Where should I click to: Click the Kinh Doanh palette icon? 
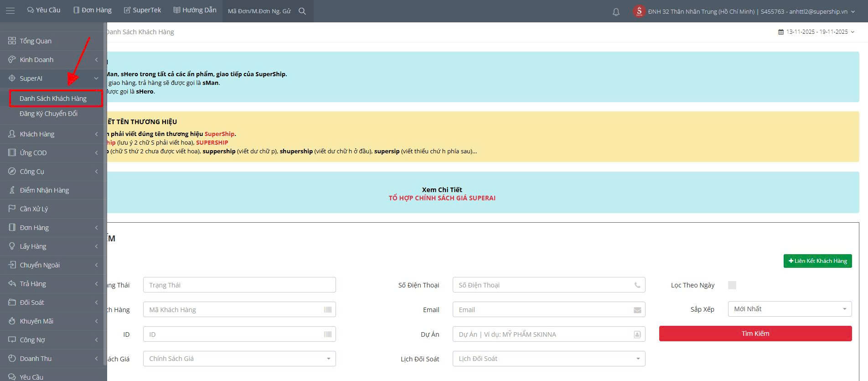click(x=12, y=60)
